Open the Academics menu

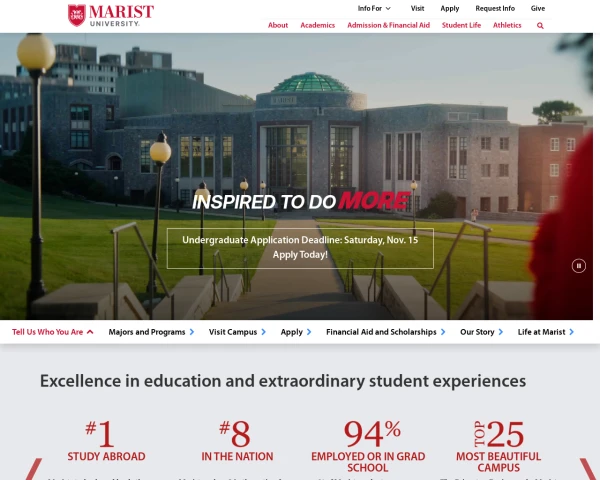point(318,25)
